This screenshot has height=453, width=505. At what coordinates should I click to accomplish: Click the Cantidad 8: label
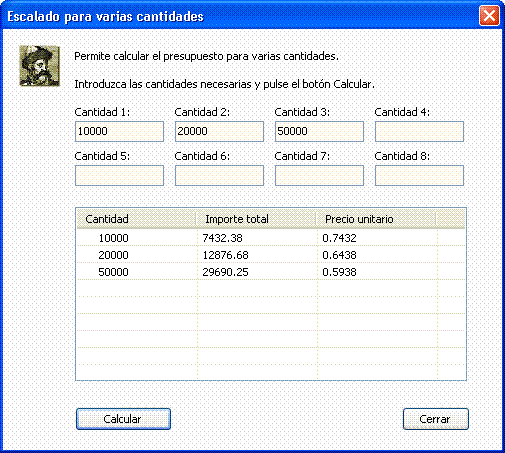[x=402, y=156]
